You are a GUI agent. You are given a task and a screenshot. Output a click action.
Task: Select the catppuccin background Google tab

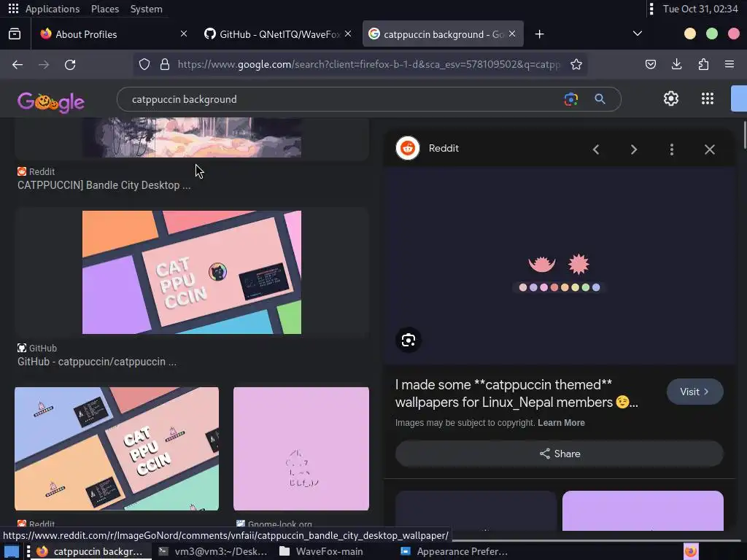pyautogui.click(x=443, y=34)
